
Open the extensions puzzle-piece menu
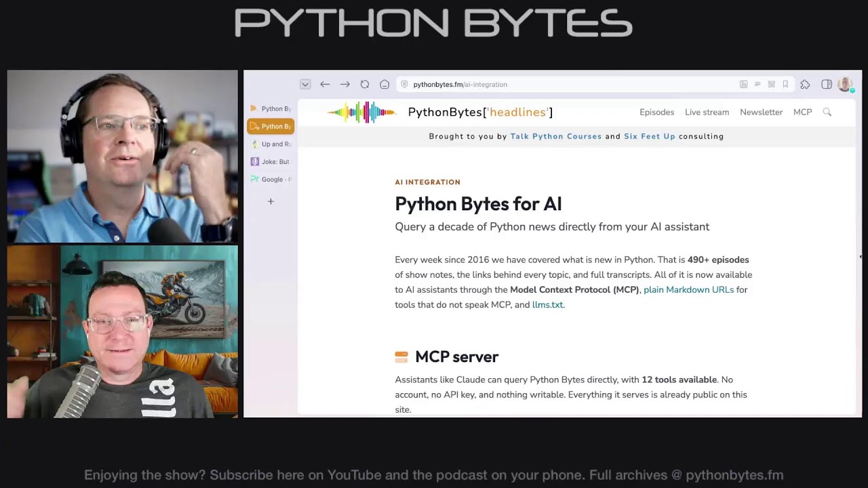tap(805, 84)
